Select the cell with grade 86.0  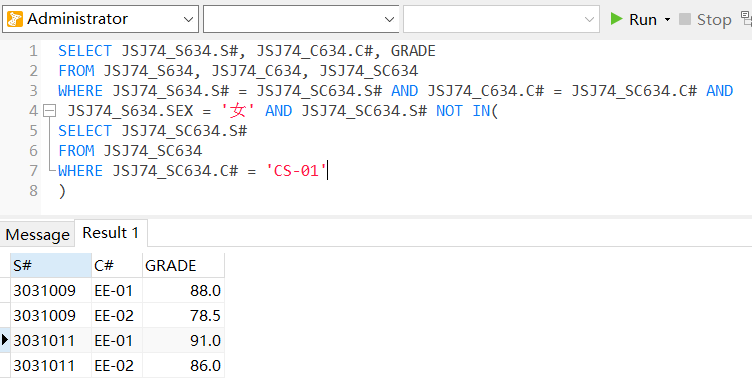click(x=183, y=365)
